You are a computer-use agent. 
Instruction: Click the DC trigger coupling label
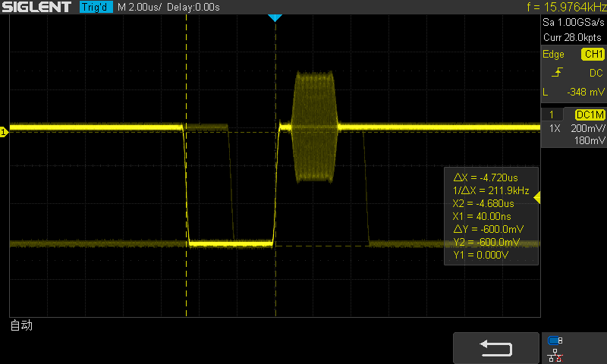tap(596, 73)
